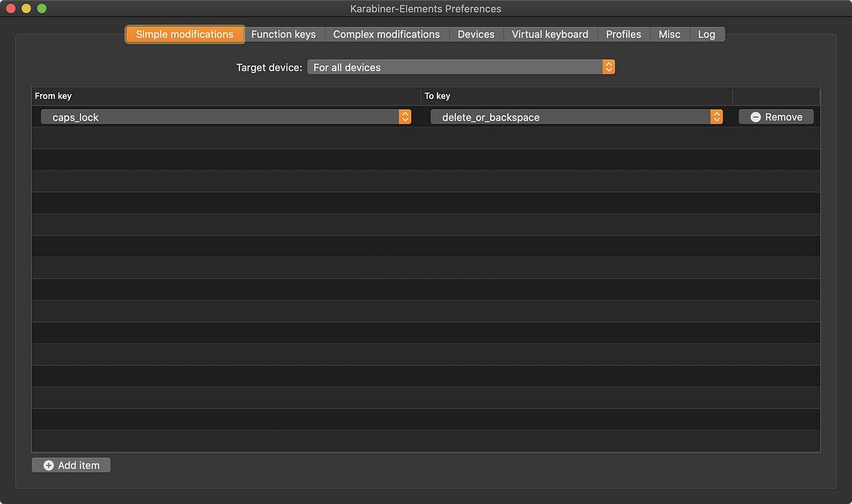852x504 pixels.
Task: Open the Misc tab
Action: (669, 34)
